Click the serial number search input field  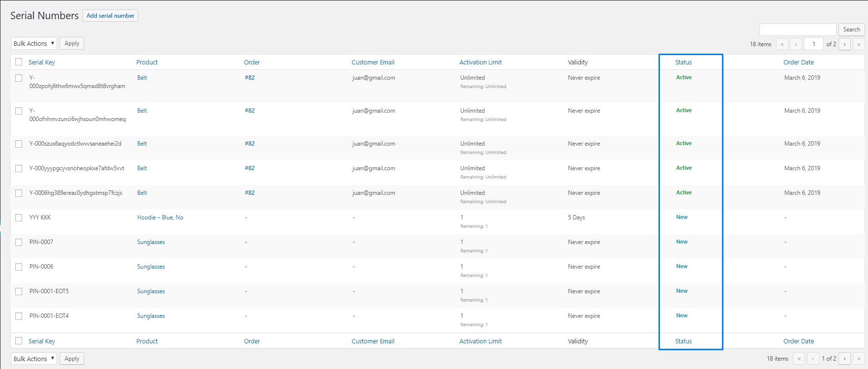point(797,30)
